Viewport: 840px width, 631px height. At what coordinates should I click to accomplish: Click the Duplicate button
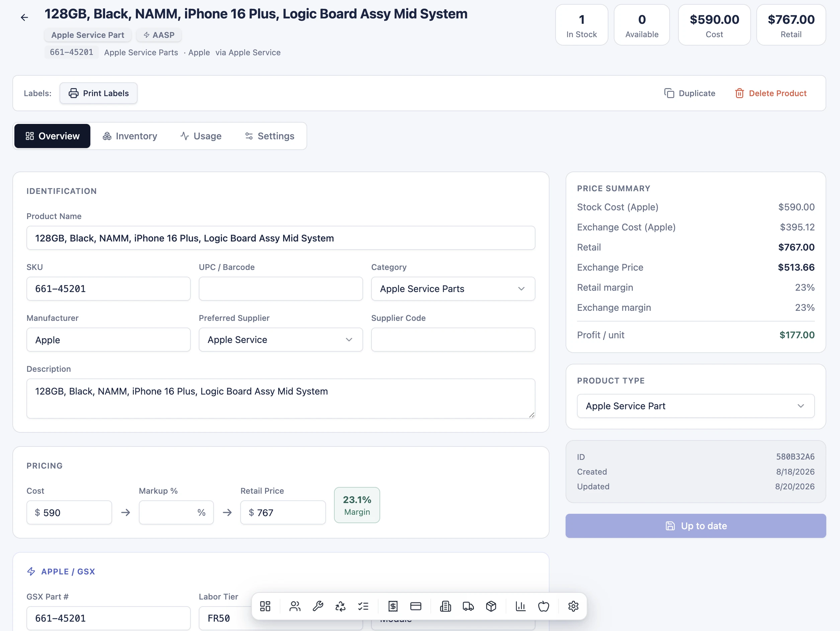[x=690, y=93]
